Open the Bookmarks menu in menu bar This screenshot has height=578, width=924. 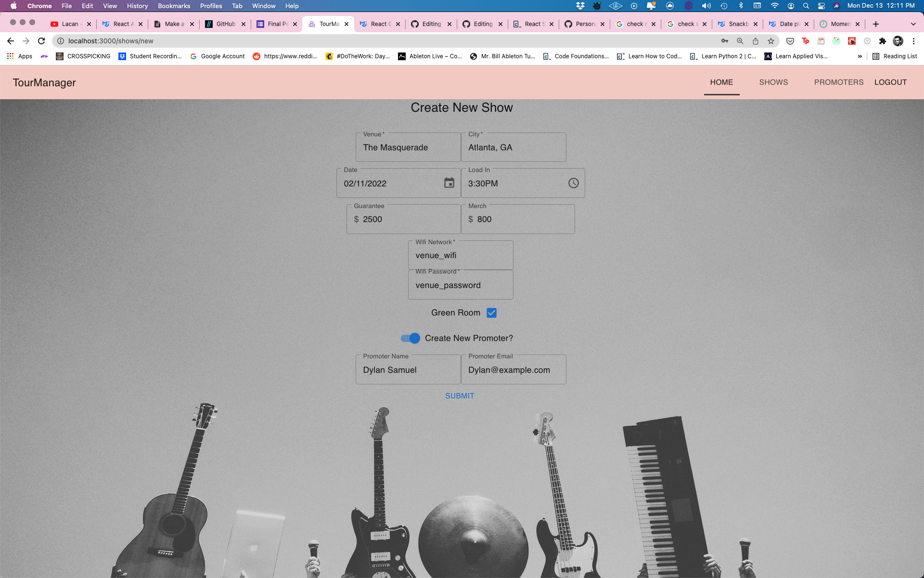(174, 6)
